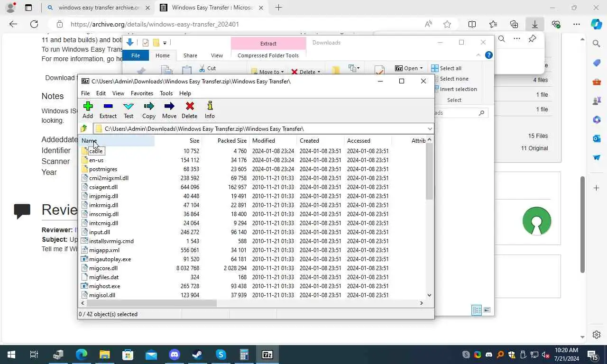Collapse the Explorer ribbon chevron

pos(478,55)
